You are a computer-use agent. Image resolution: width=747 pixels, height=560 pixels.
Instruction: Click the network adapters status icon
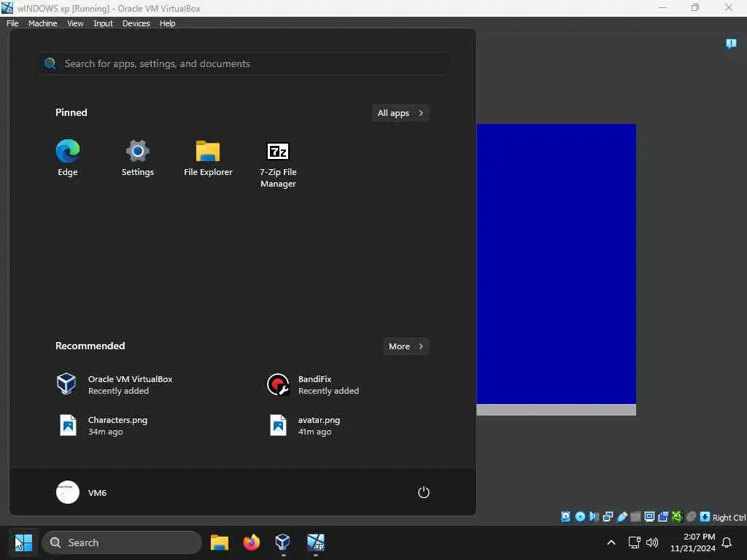(x=608, y=517)
